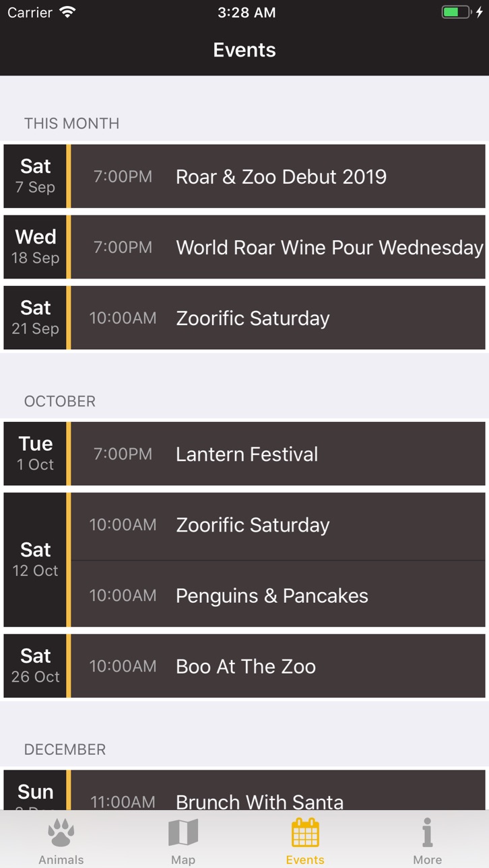Screen dimensions: 489x868
Task: Select Zoorific Saturday on 21 Sep
Action: pos(278,318)
